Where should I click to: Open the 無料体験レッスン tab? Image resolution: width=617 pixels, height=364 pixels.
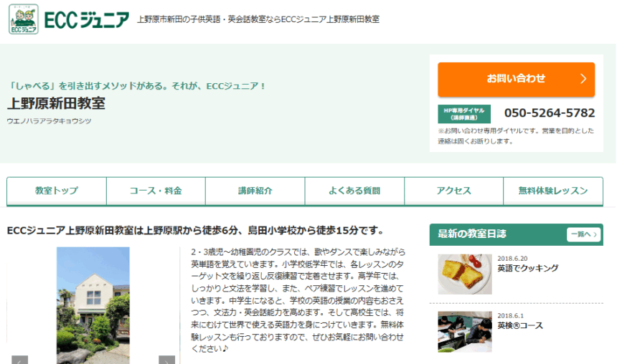point(553,191)
